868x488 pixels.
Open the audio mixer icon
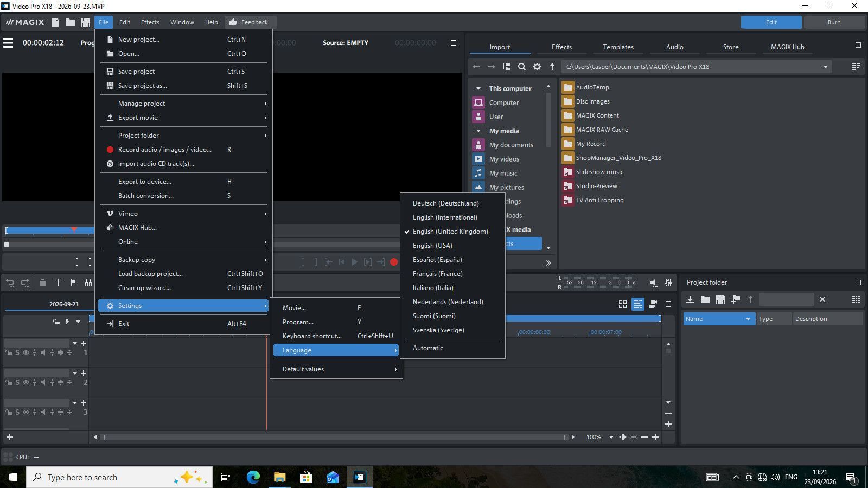pos(668,282)
